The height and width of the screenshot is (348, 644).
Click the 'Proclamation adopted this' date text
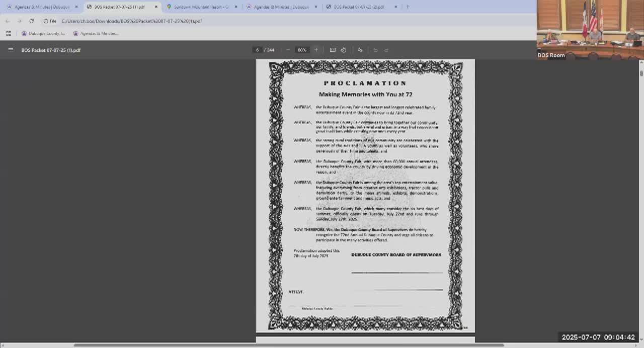[316, 253]
